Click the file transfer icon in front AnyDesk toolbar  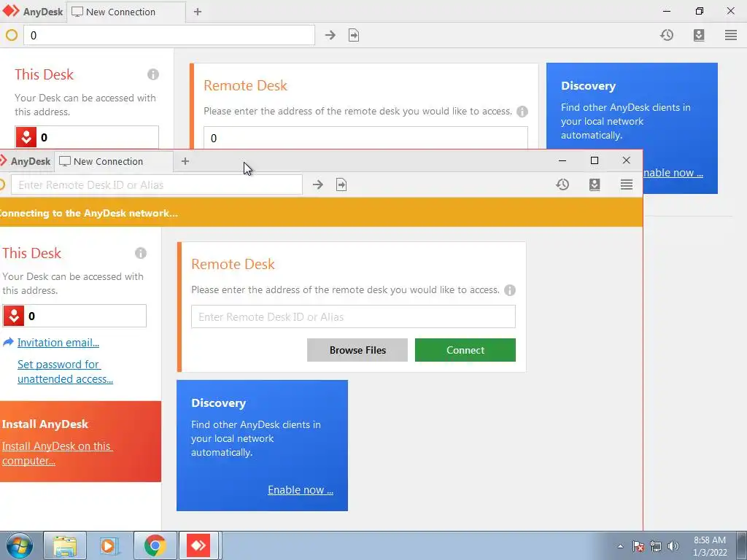341,184
